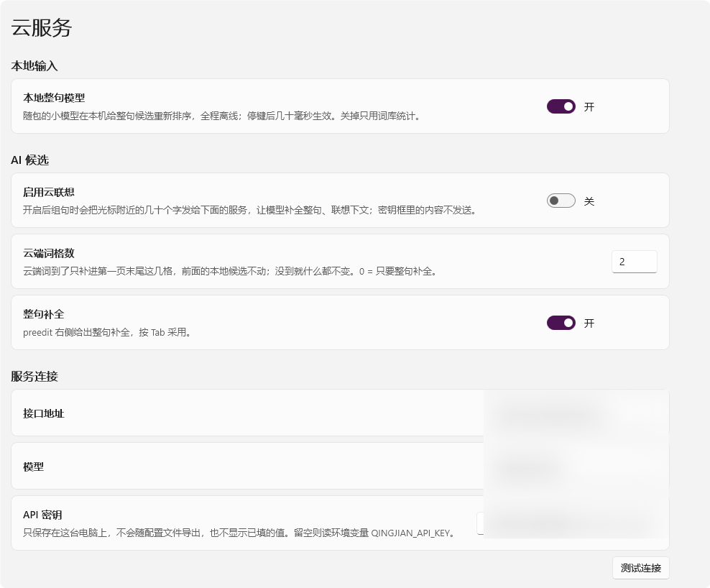Viewport: 710px width, 588px height.
Task: Click the 云端词格数 setting title
Action: (x=49, y=253)
